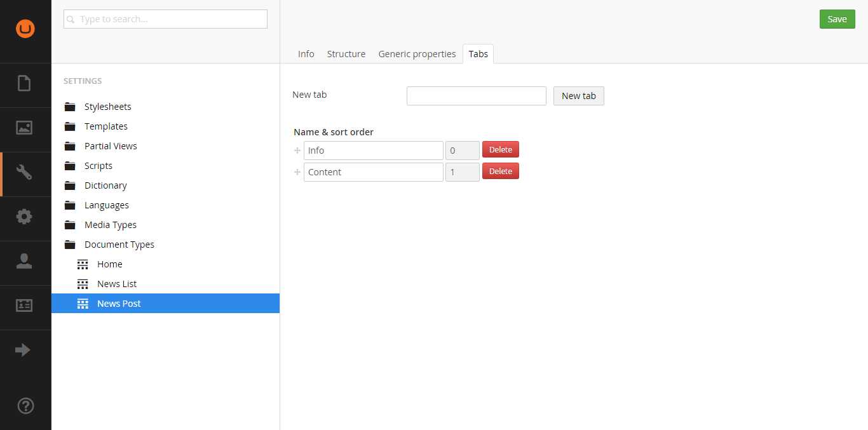Click the Scripts folder icon
Viewport: 868px width, 430px height.
click(x=70, y=166)
